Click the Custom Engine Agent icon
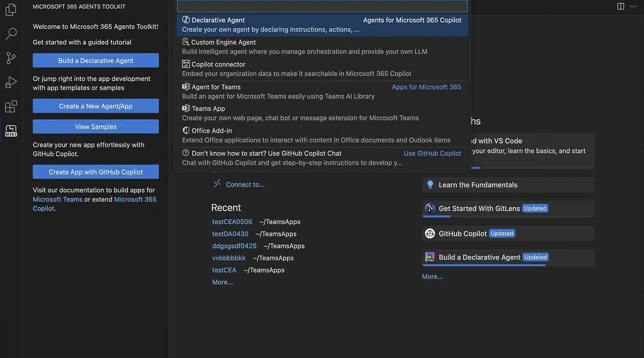 [186, 42]
